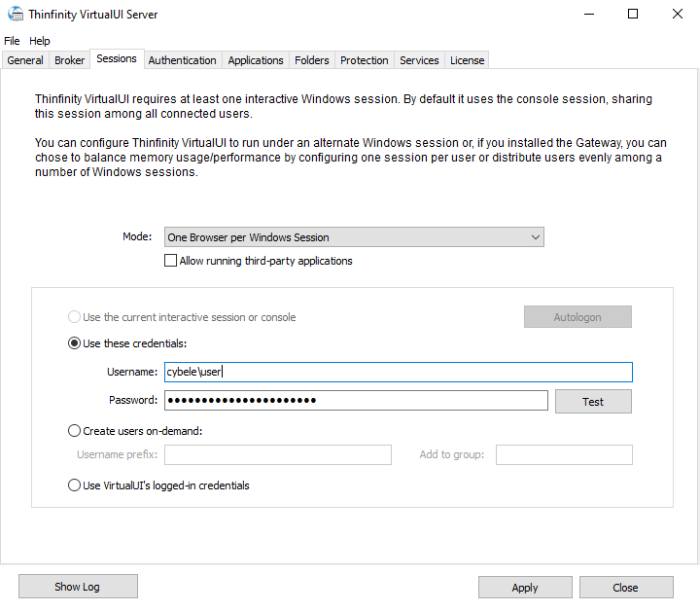Switch to the General tab
This screenshot has height=611, width=700.
tap(25, 60)
